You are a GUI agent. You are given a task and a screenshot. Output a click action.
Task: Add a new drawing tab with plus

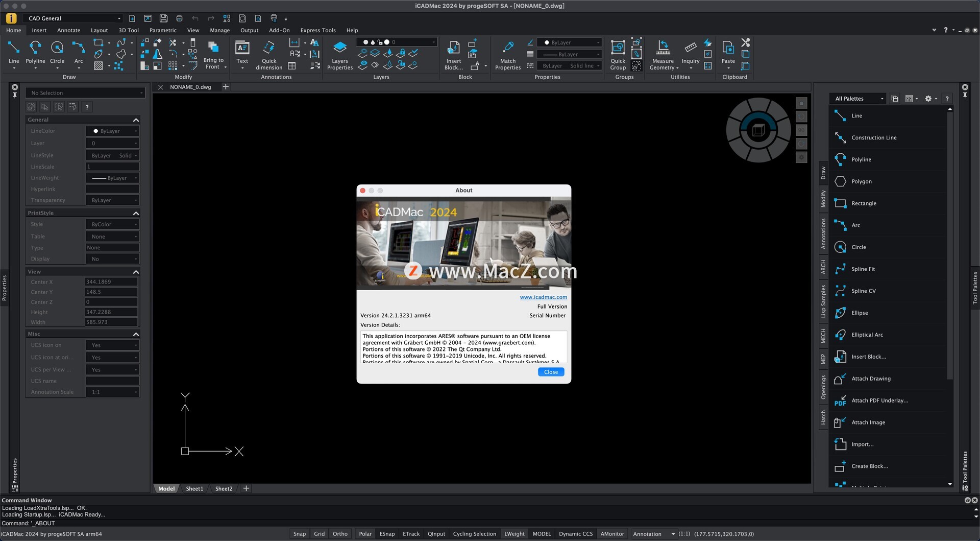[225, 87]
